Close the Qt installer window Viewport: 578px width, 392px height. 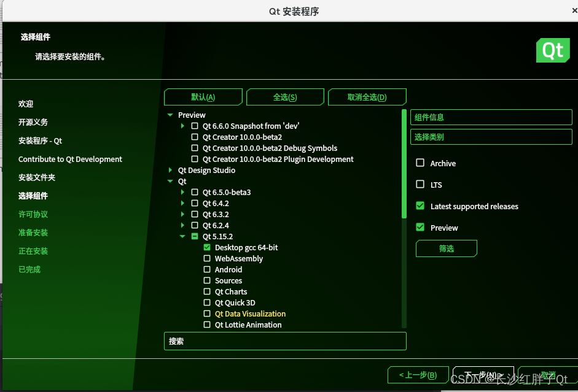pyautogui.click(x=574, y=10)
